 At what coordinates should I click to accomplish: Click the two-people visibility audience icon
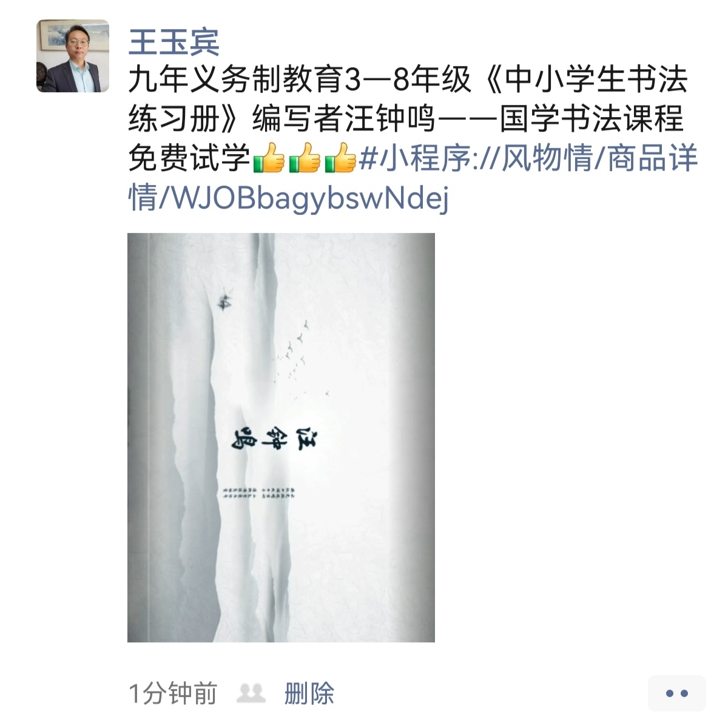(x=251, y=693)
